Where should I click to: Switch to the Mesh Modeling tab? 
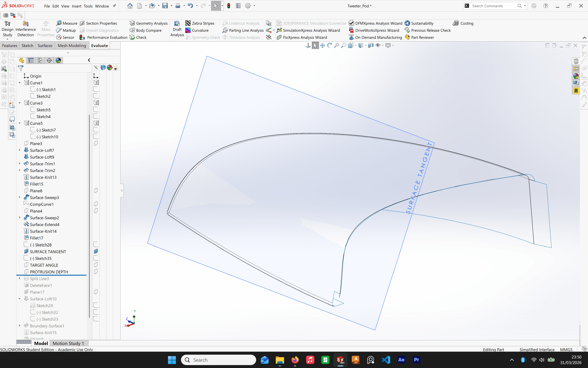click(x=72, y=46)
